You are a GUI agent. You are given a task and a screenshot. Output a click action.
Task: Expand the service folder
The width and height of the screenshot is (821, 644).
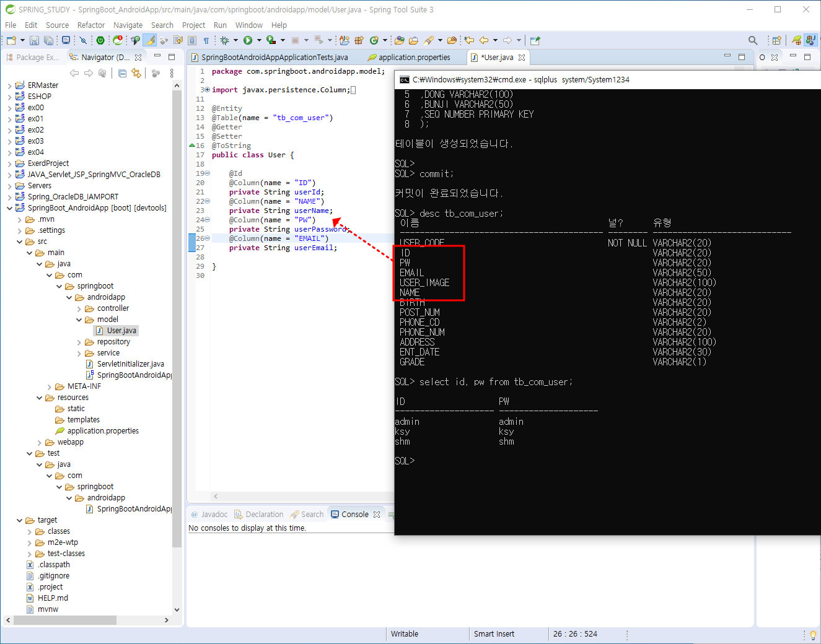(79, 353)
